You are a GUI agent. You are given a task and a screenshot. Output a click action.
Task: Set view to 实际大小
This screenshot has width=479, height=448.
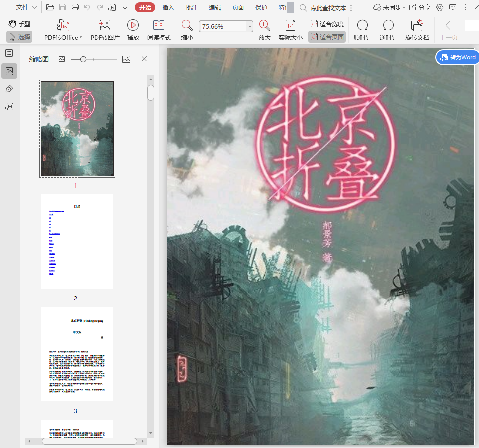pyautogui.click(x=290, y=30)
